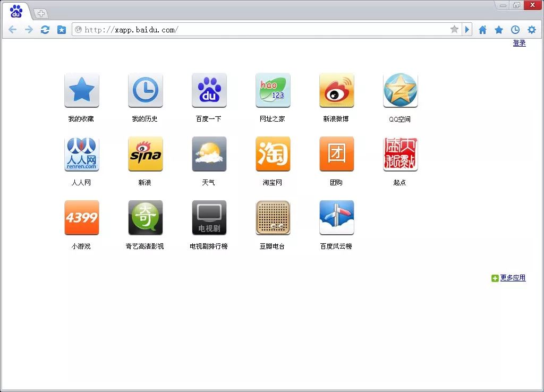The width and height of the screenshot is (544, 392).
Task: Open the hao123 网址之家 icon
Action: coord(273,90)
